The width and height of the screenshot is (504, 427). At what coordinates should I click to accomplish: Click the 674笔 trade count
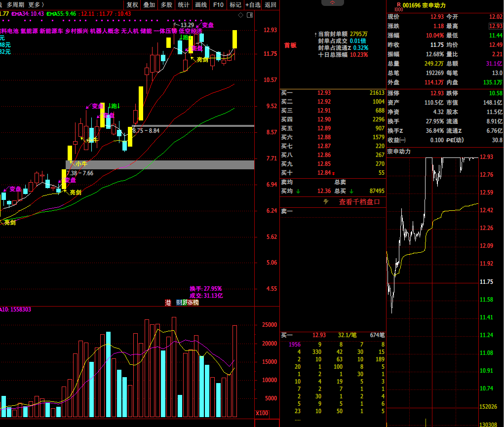click(377, 335)
